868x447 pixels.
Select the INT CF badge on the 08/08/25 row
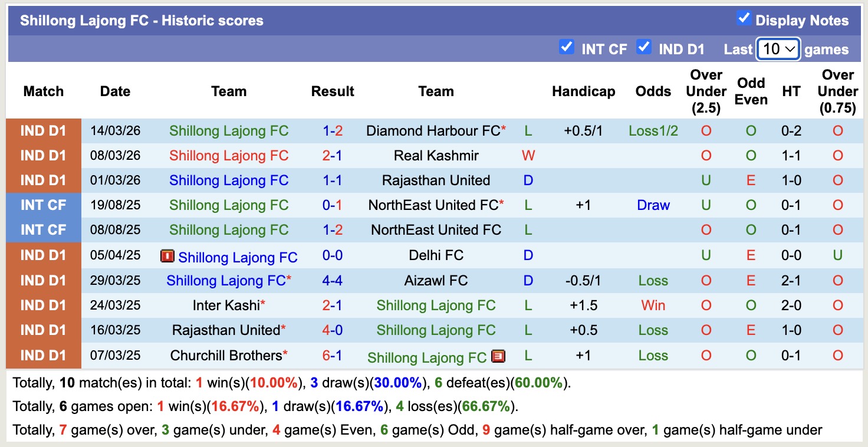(x=44, y=230)
